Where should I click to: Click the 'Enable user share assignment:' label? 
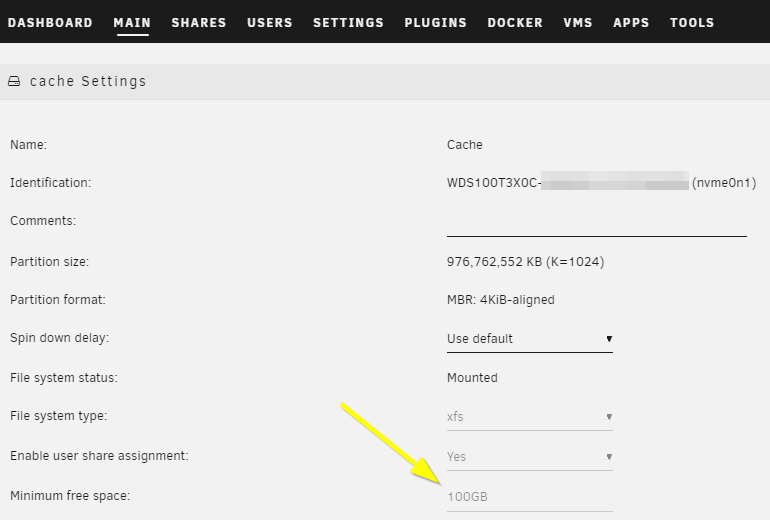(x=99, y=456)
